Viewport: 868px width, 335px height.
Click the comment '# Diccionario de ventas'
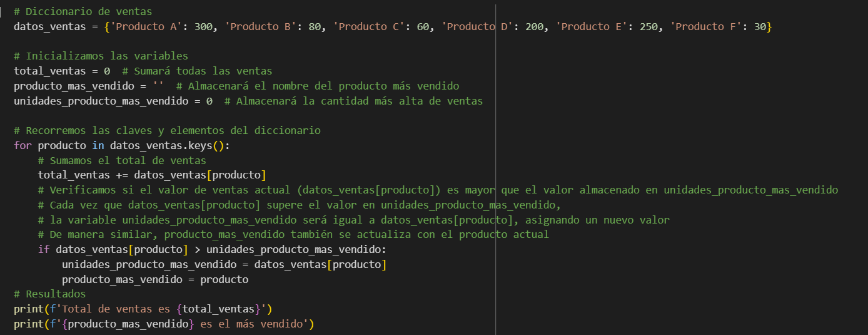[83, 11]
